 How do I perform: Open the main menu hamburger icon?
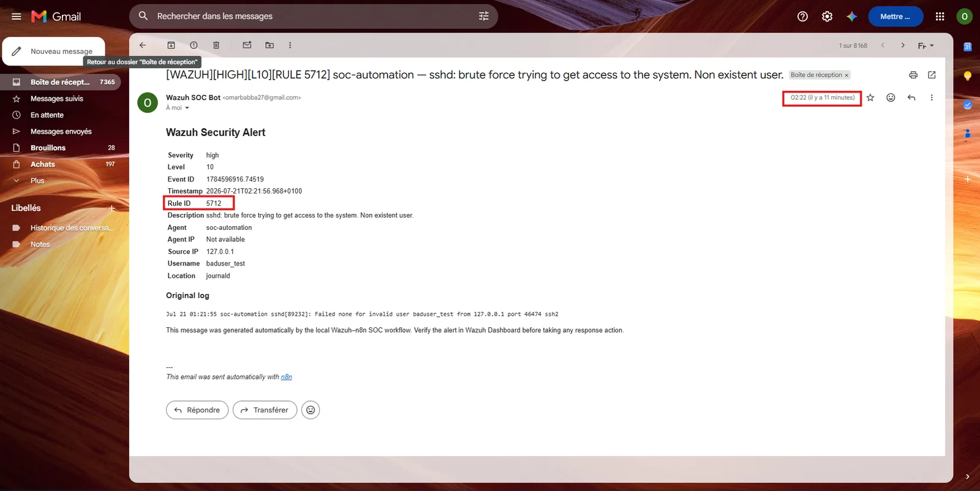(17, 17)
